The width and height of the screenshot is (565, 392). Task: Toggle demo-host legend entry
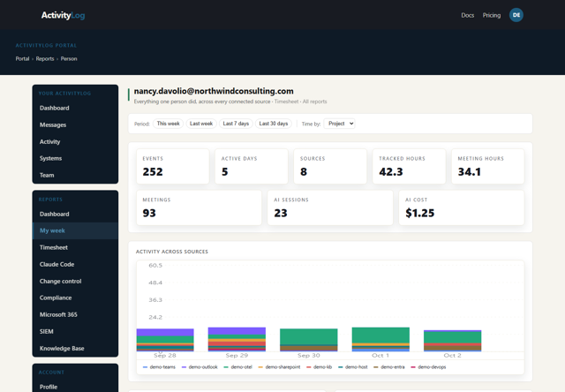(353, 367)
